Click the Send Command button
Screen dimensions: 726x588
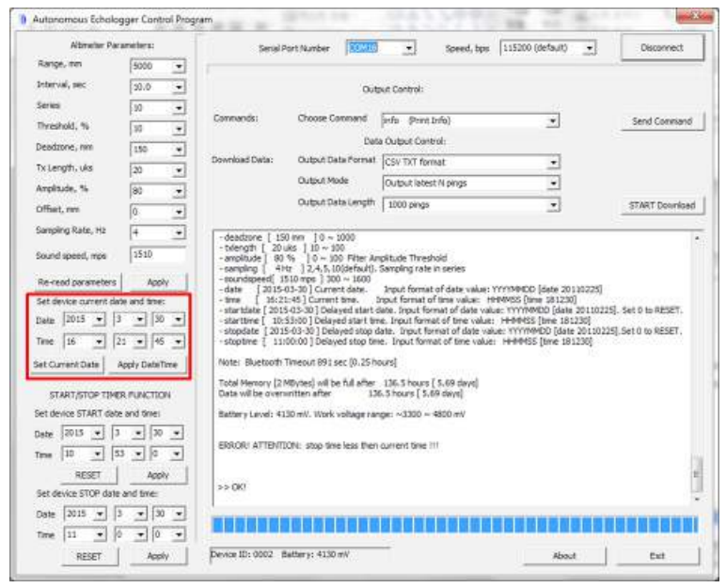point(661,121)
